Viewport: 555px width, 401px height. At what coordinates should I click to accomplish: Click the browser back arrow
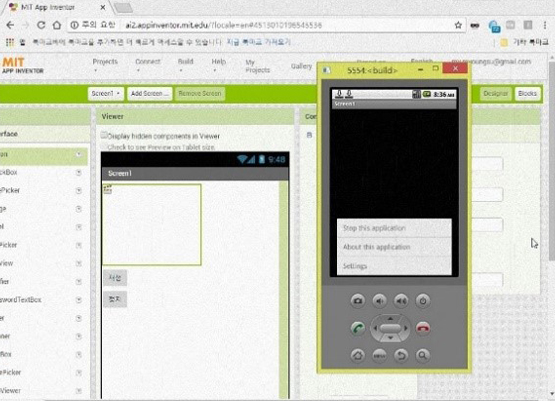(x=10, y=25)
